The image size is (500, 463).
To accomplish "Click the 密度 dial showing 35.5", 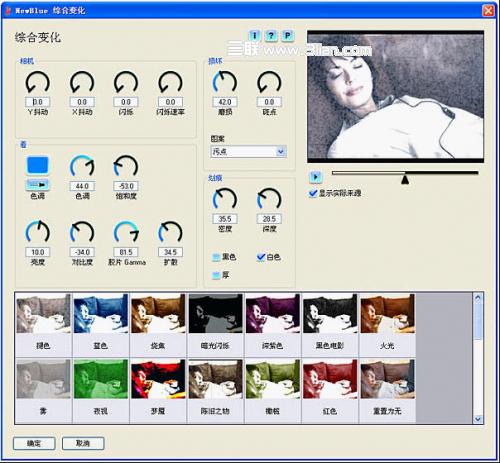I will 225,199.
